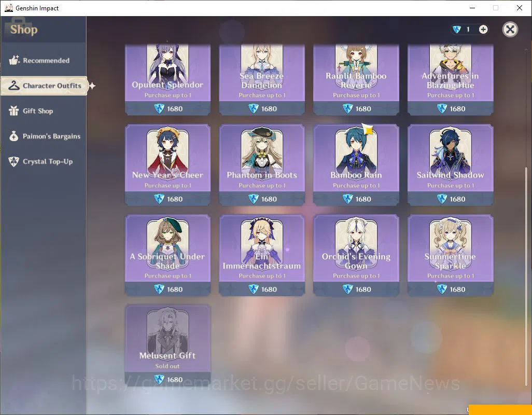Viewport: 532px width, 415px height.
Task: Click the crystal icon on New Year's Cheer price
Action: [x=159, y=199]
